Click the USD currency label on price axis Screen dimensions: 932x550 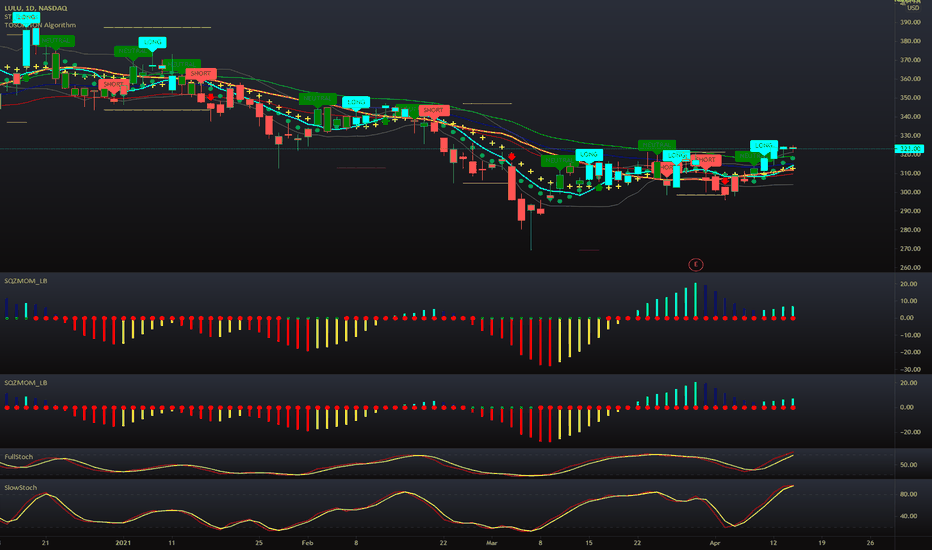pyautogui.click(x=913, y=8)
